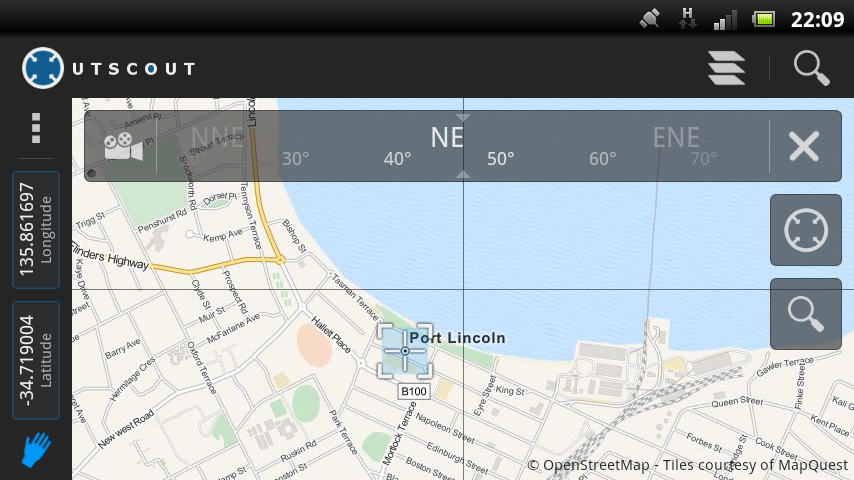Select the Longitude 135.861697 field
This screenshot has height=480, width=854.
[36, 230]
